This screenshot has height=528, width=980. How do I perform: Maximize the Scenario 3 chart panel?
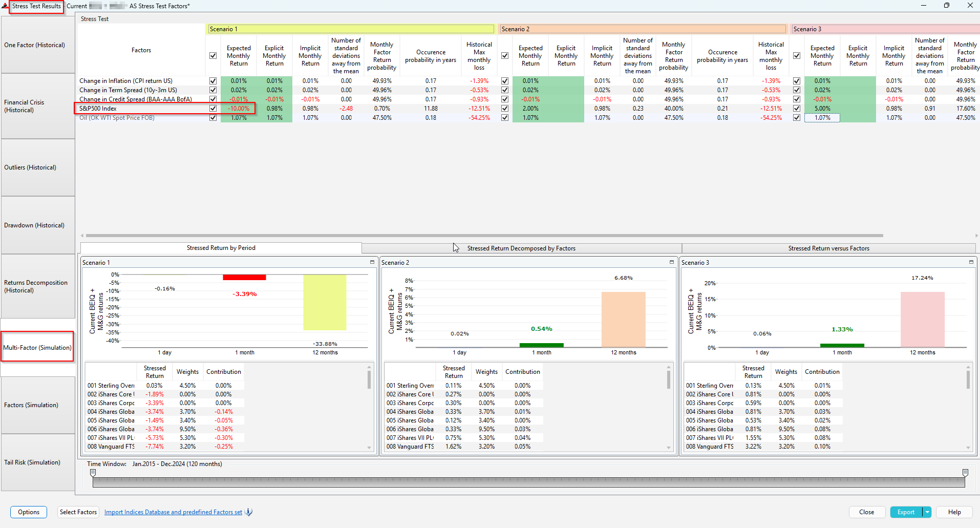(971, 262)
